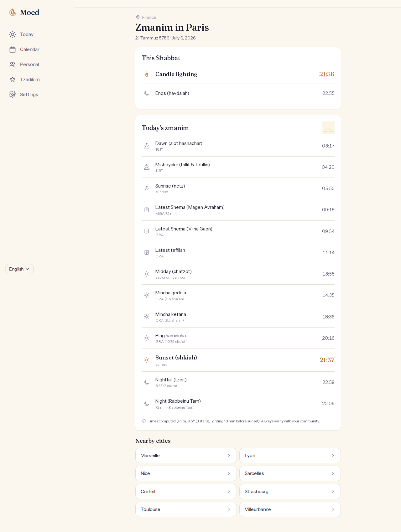Click the candle icon next to Candle lighting
This screenshot has height=532, width=401.
click(x=147, y=74)
